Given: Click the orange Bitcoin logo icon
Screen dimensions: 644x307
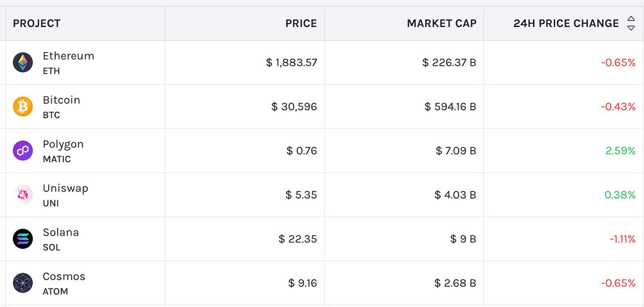Looking at the screenshot, I should pyautogui.click(x=23, y=106).
